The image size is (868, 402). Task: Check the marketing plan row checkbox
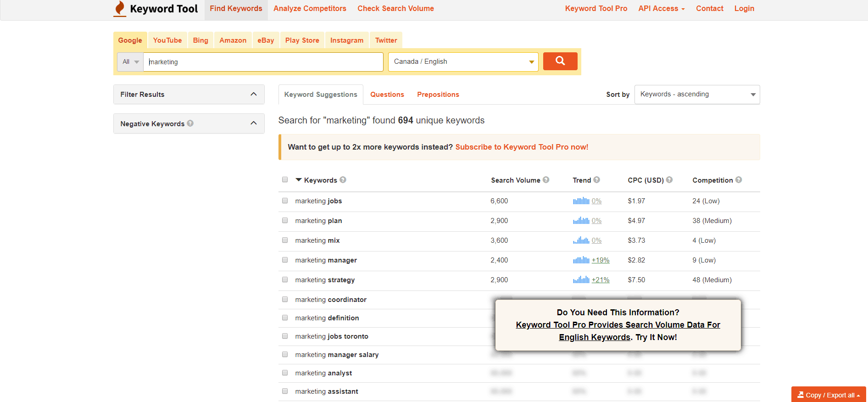(285, 220)
